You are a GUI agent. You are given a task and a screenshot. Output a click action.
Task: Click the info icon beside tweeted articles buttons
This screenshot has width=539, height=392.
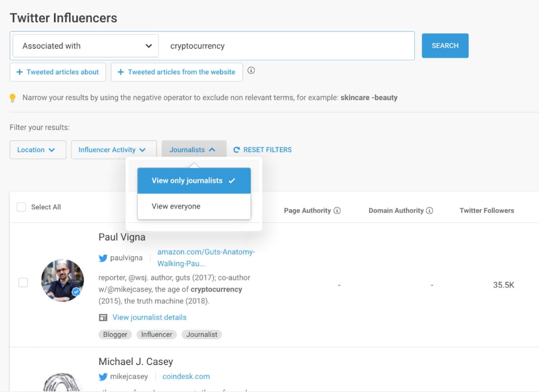[251, 71]
